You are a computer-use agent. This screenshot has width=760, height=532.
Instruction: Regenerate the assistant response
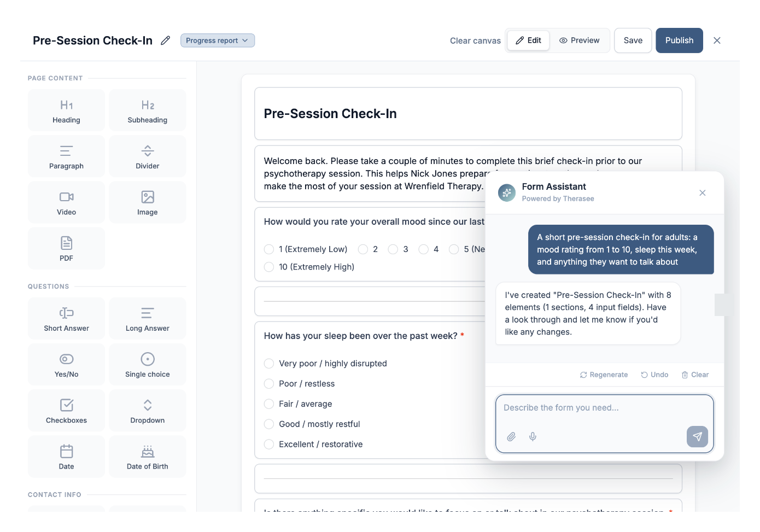(604, 375)
